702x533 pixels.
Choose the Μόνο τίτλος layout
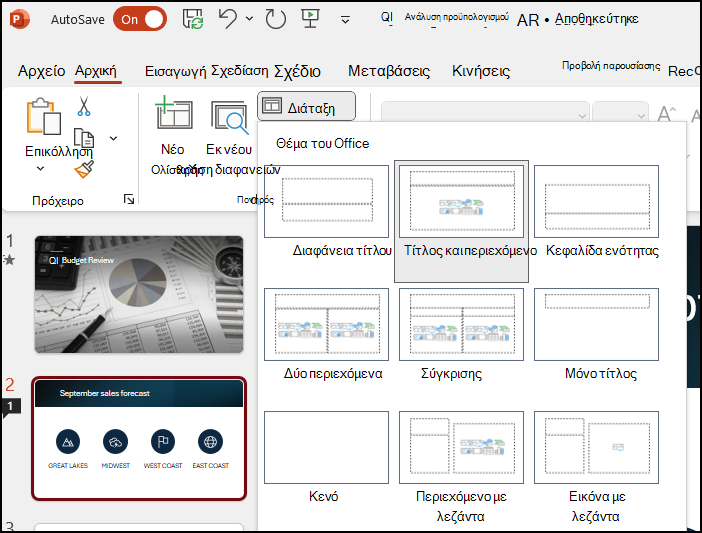tap(596, 324)
